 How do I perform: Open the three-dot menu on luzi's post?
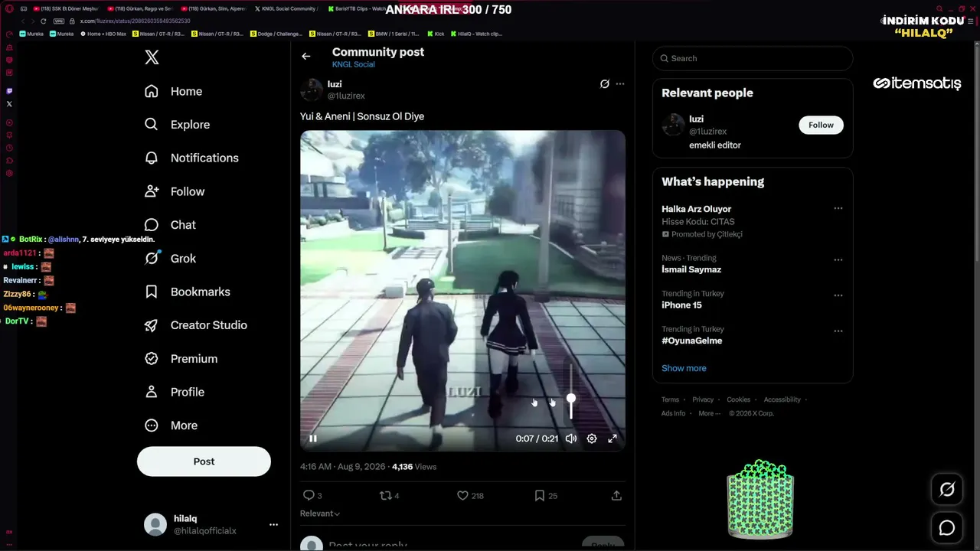tap(620, 84)
